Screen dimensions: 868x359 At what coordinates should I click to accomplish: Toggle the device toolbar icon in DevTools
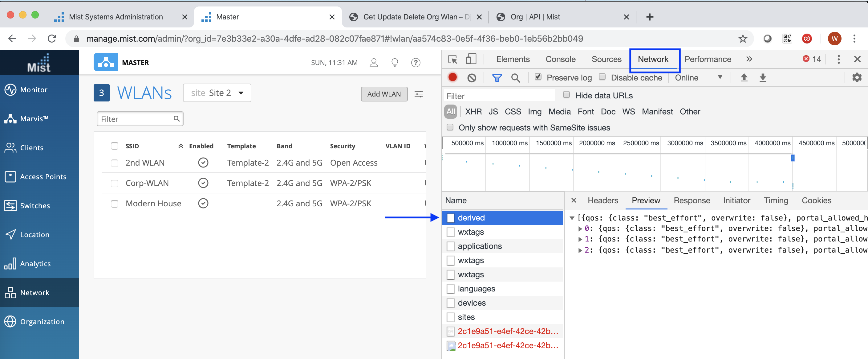[471, 59]
